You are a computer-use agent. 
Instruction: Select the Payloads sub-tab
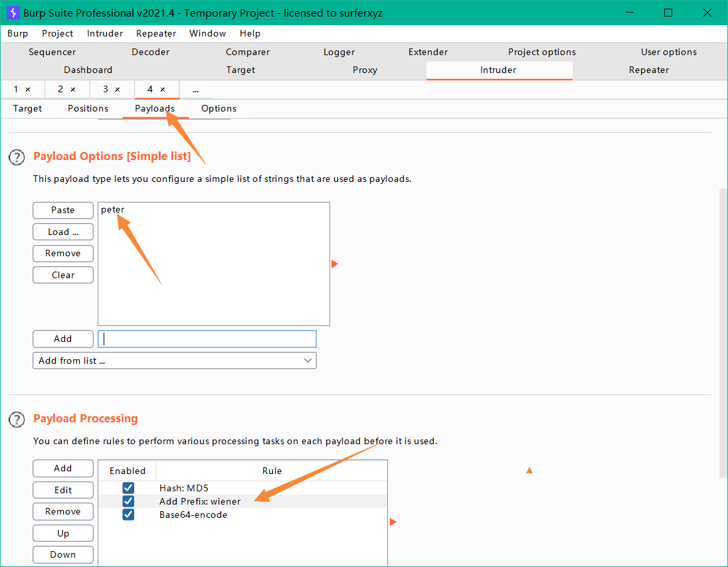(155, 109)
